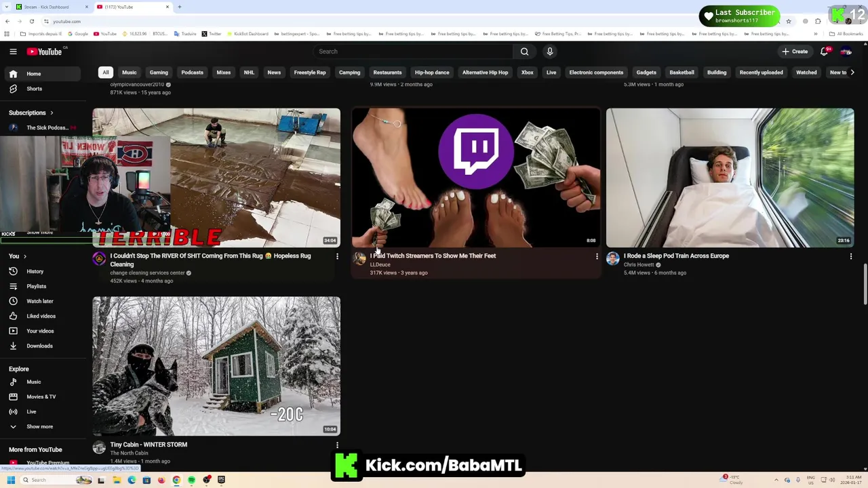Open Movies & TV under Explore
868x488 pixels.
click(x=44, y=396)
